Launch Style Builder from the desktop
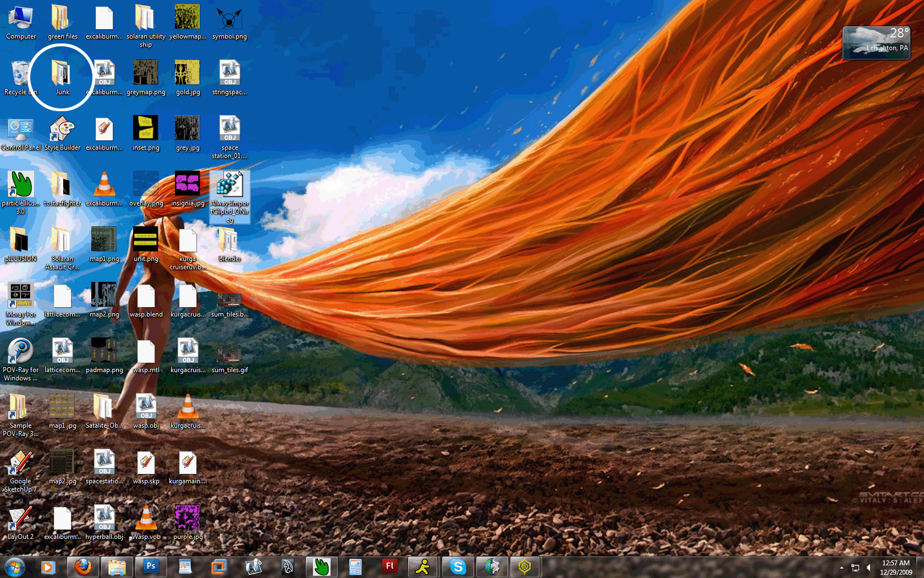Viewport: 924px width, 578px height. point(62,134)
